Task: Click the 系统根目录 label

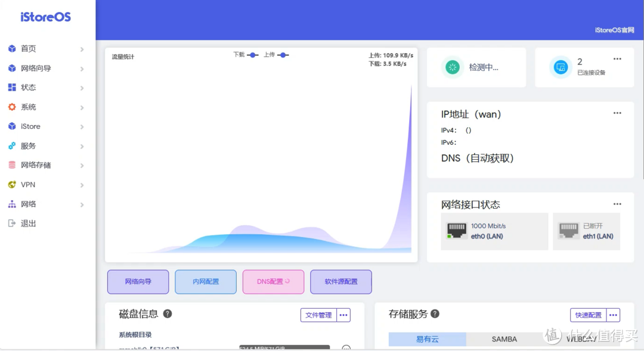Action: (x=135, y=334)
